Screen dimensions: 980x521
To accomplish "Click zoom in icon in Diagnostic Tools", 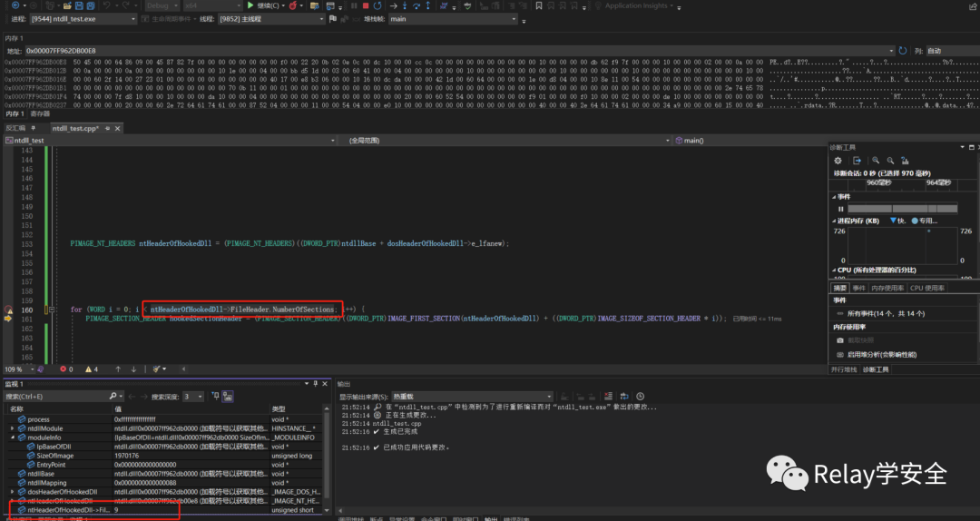I will (x=876, y=161).
